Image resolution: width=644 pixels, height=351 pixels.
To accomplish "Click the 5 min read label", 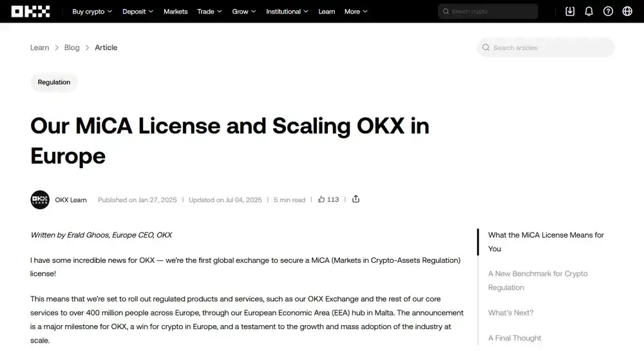I will click(x=290, y=200).
